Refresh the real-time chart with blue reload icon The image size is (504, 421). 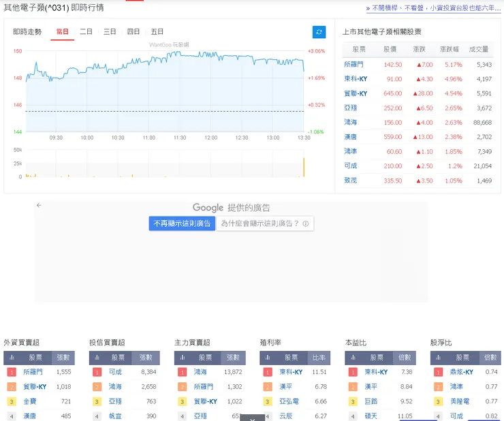(x=319, y=32)
